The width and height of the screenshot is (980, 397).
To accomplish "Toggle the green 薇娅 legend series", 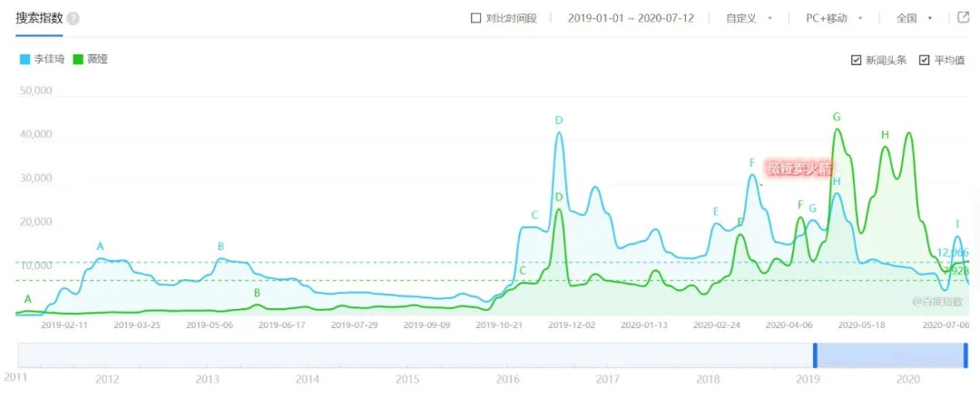I will [91, 60].
